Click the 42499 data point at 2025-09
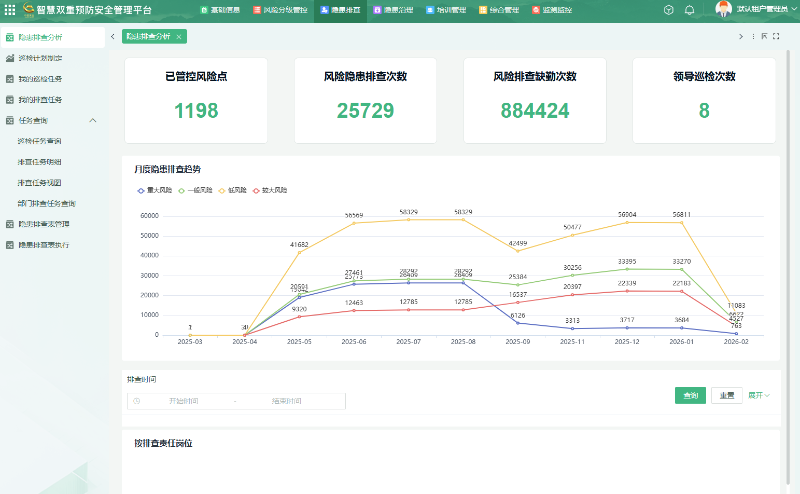This screenshot has width=800, height=494. tap(518, 251)
